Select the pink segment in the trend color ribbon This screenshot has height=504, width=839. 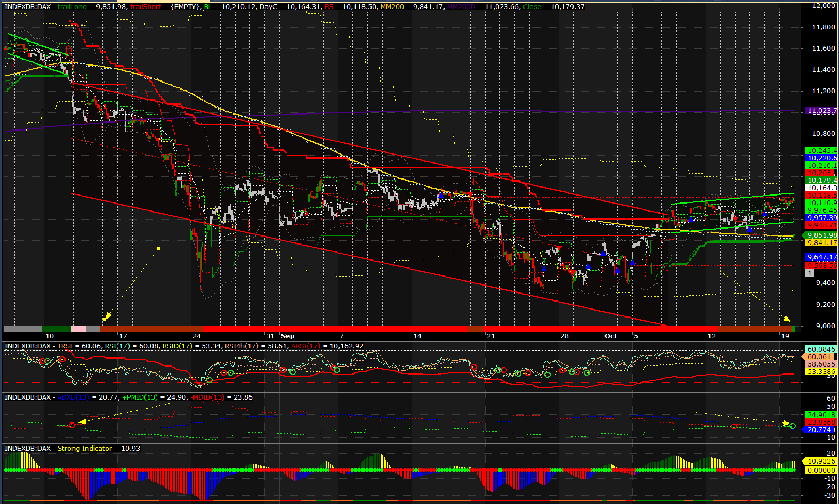(x=78, y=329)
